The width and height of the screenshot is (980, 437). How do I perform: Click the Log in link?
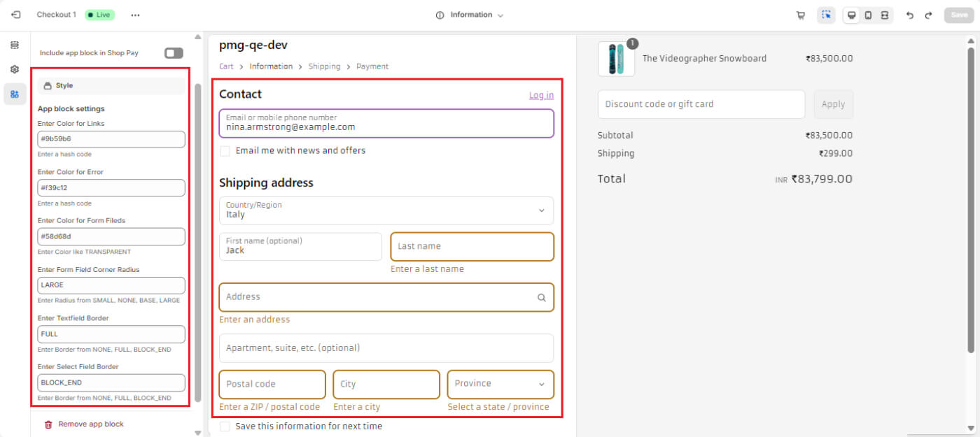pos(541,95)
